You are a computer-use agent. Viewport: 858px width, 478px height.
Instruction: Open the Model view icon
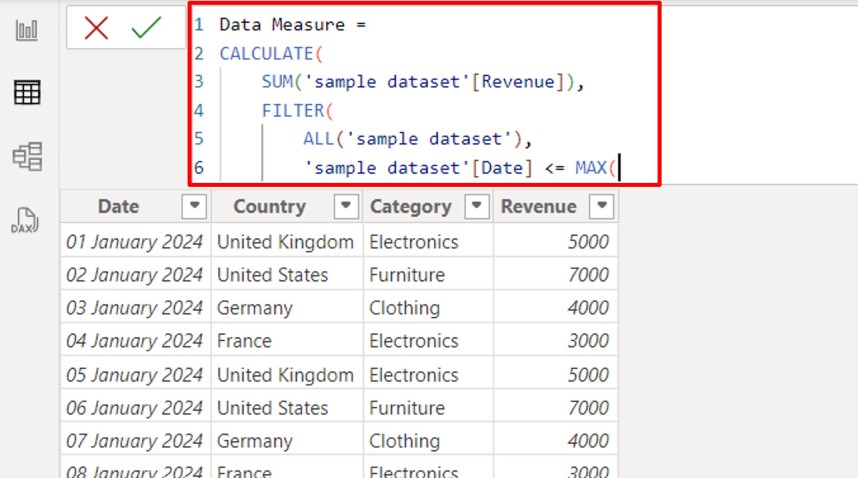point(27,156)
